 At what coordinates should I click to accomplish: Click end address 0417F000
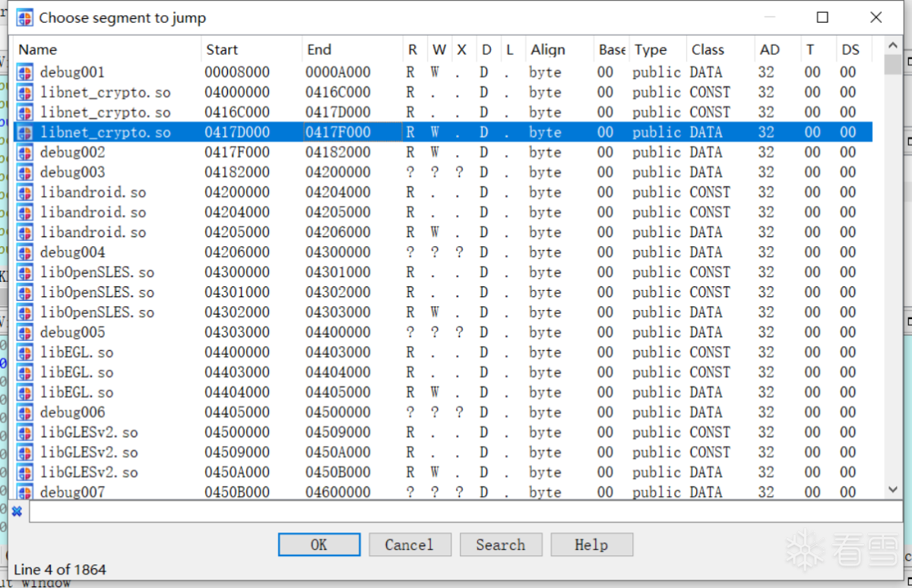coord(338,132)
